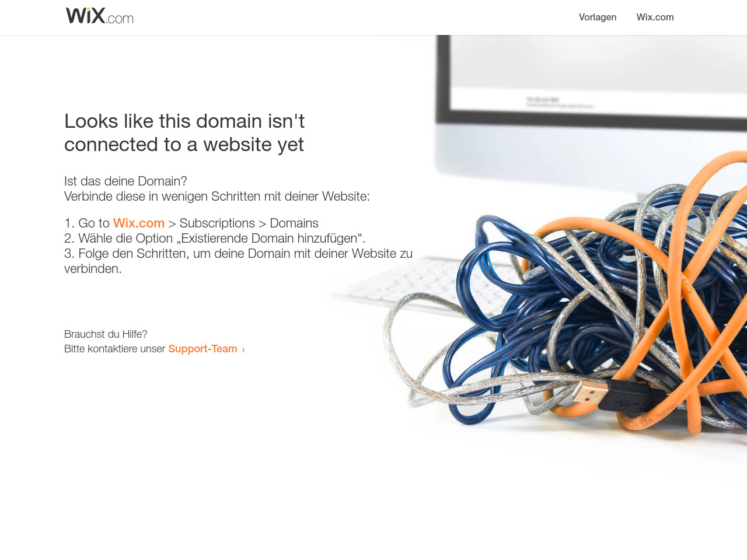Click the Wix.com logo in header
The width and height of the screenshot is (747, 560).
click(99, 16)
